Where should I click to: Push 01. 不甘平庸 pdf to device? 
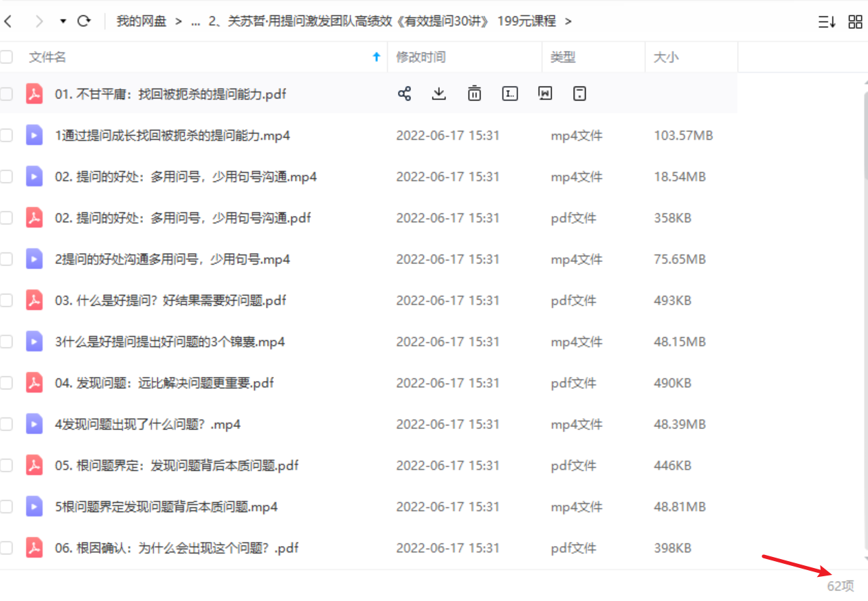point(580,94)
